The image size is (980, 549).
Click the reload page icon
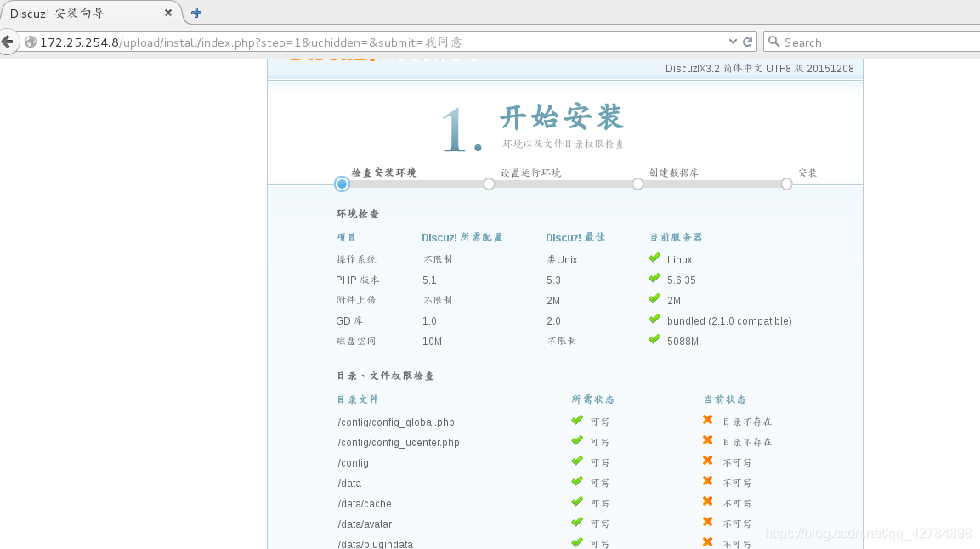pos(747,42)
